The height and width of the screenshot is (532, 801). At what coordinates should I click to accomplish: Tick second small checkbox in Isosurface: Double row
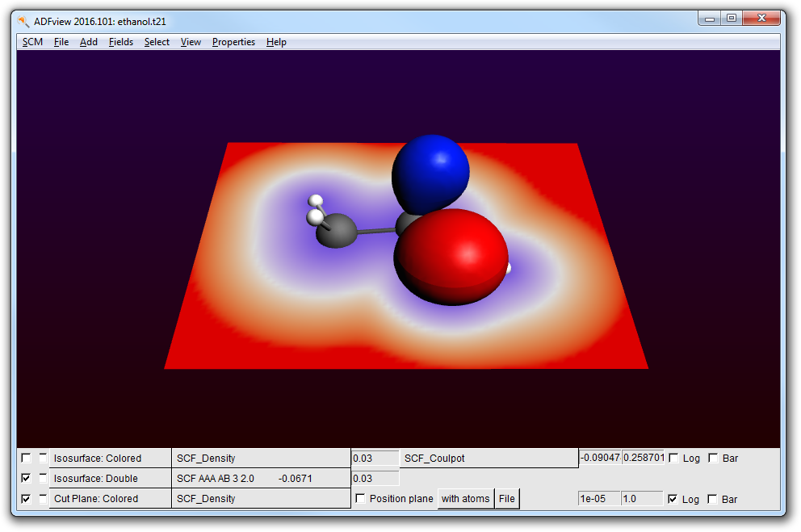coord(43,478)
